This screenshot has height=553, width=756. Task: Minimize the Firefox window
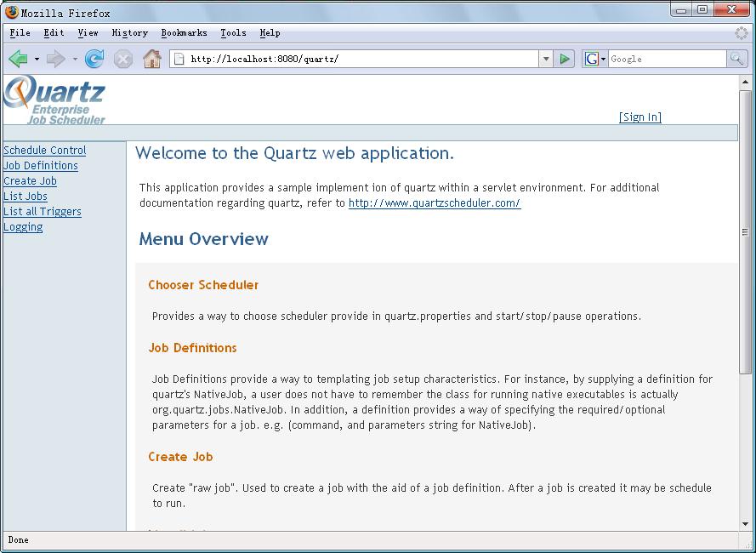click(681, 9)
